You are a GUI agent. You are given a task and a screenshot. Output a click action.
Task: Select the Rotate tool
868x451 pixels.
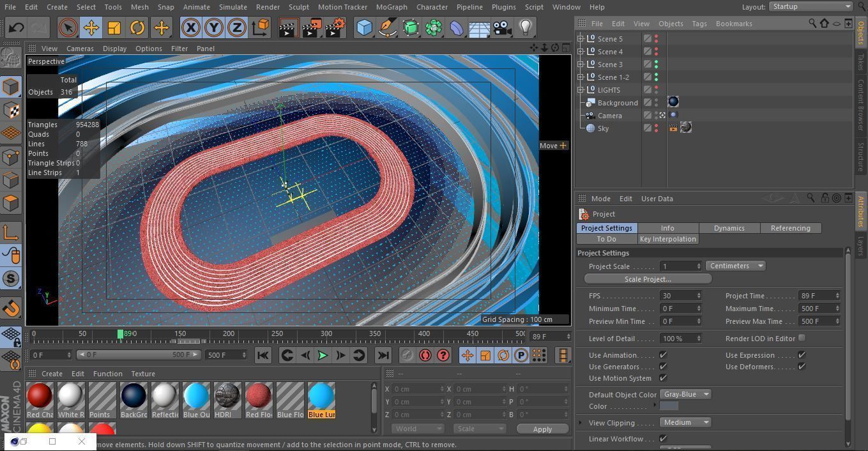point(138,27)
